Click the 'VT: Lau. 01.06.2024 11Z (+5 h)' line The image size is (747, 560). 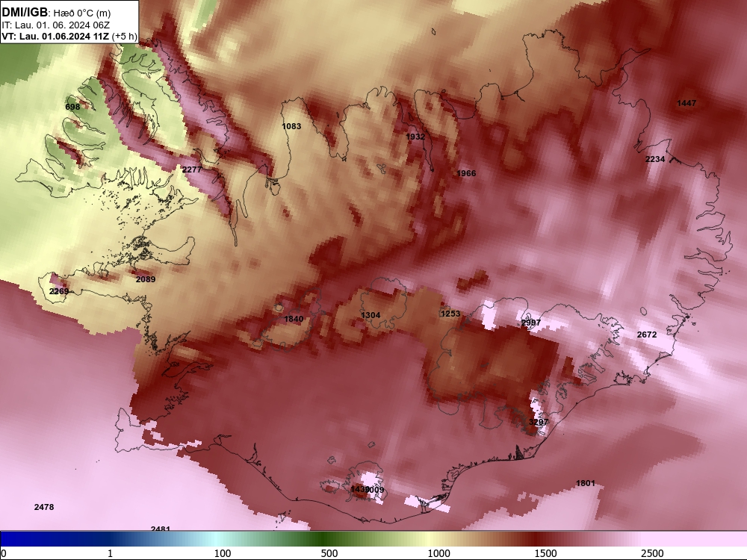[69, 36]
